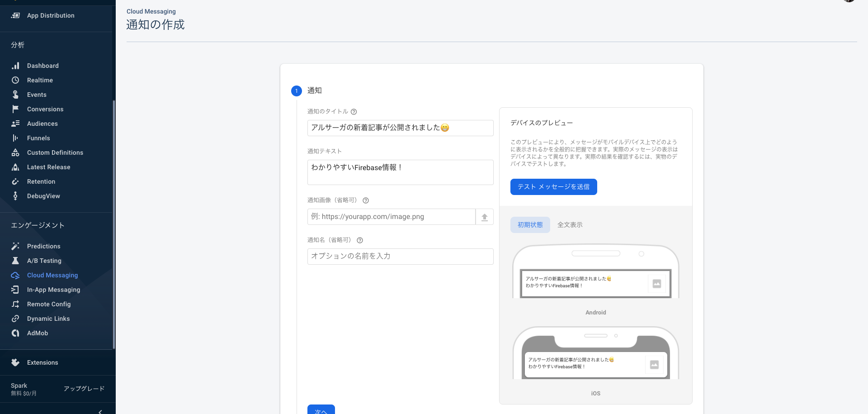
Task: Click the Remote Config icon
Action: coord(15,304)
